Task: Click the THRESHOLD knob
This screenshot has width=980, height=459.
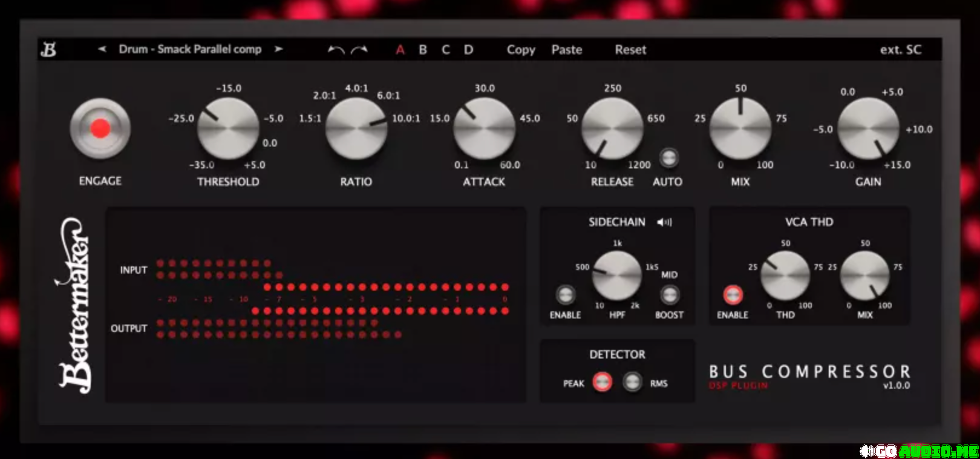Action: (x=228, y=128)
